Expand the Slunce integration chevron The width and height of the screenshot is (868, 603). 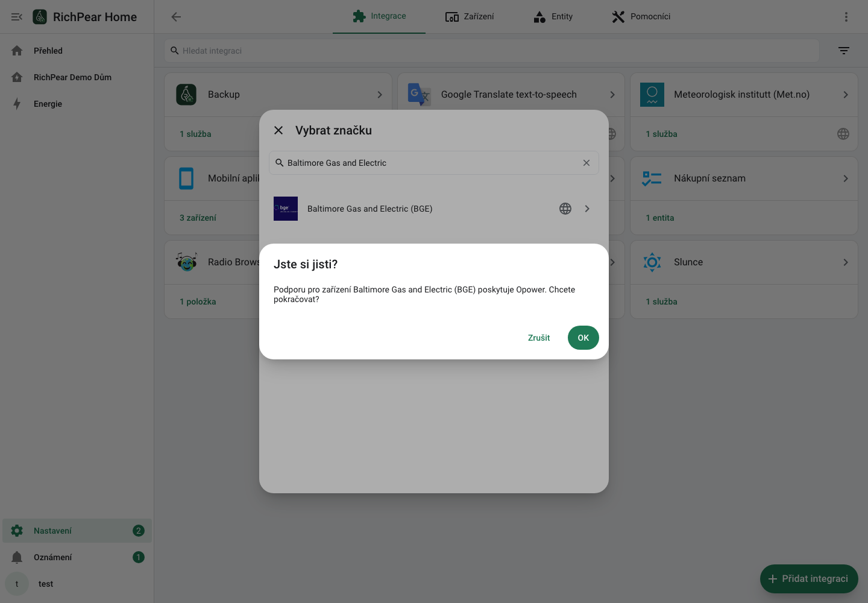point(846,262)
